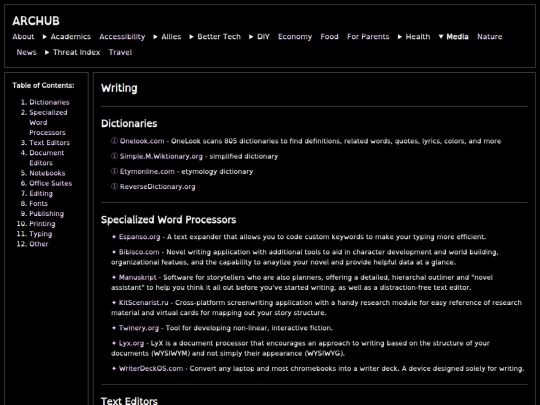Open the Travel page

pos(121,52)
